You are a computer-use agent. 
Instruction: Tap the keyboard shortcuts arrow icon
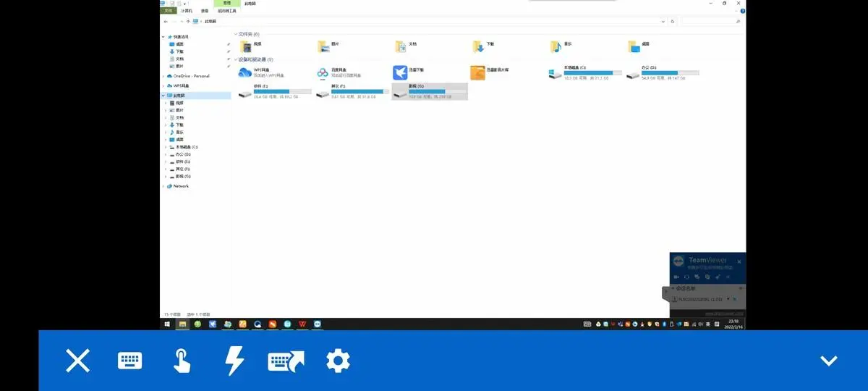pyautogui.click(x=286, y=361)
